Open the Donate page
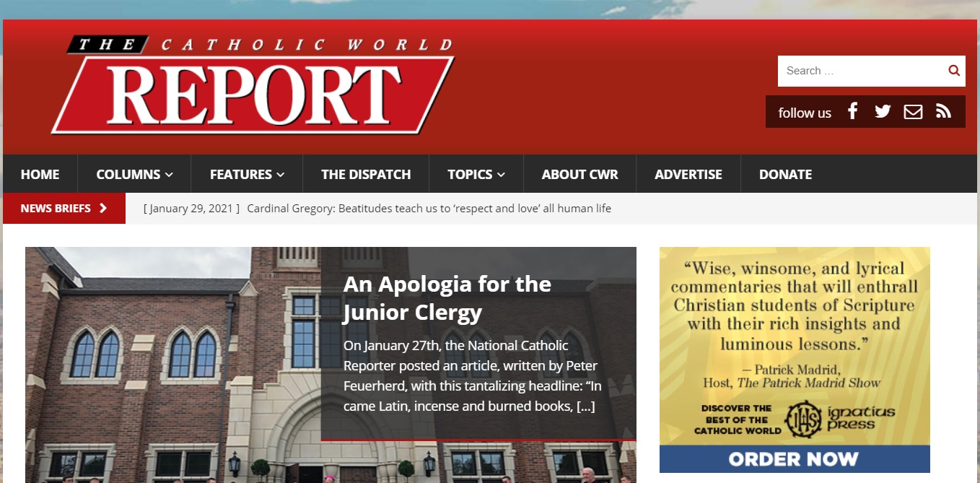The height and width of the screenshot is (483, 980). [785, 174]
